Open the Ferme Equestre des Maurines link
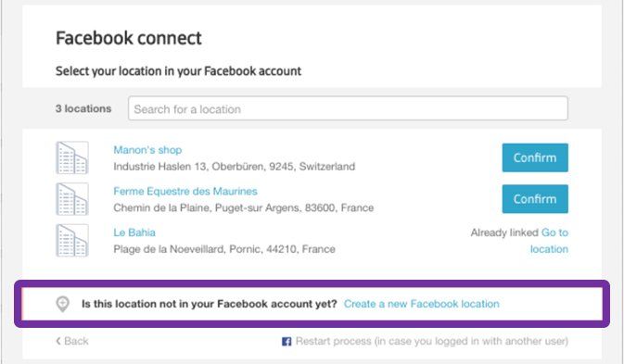 tap(185, 191)
